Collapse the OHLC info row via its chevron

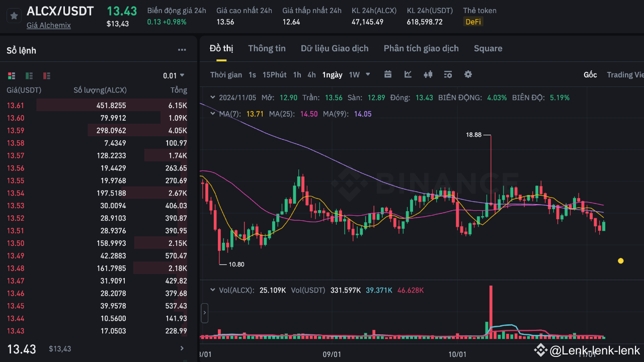coord(212,98)
